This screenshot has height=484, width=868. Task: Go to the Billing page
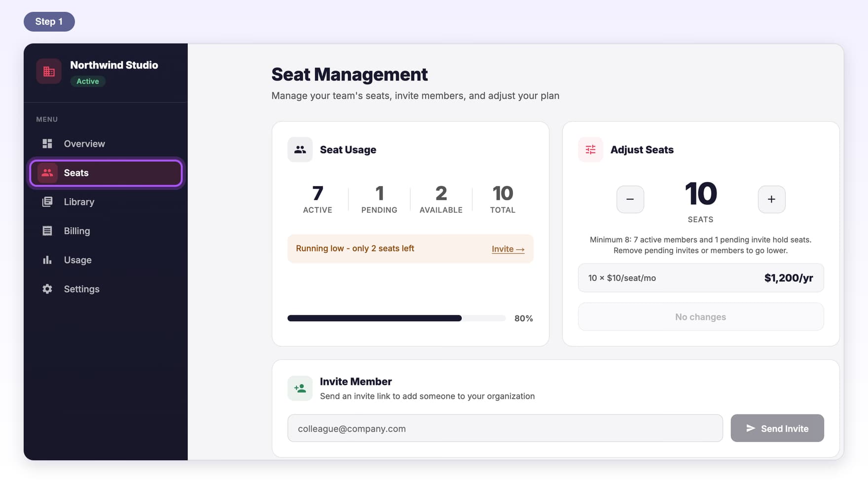pyautogui.click(x=106, y=231)
